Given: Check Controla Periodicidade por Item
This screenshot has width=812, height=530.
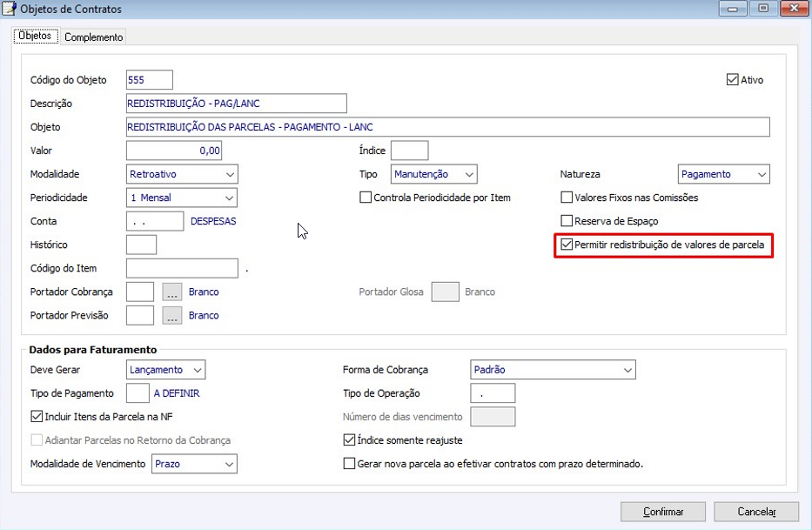Looking at the screenshot, I should 366,198.
